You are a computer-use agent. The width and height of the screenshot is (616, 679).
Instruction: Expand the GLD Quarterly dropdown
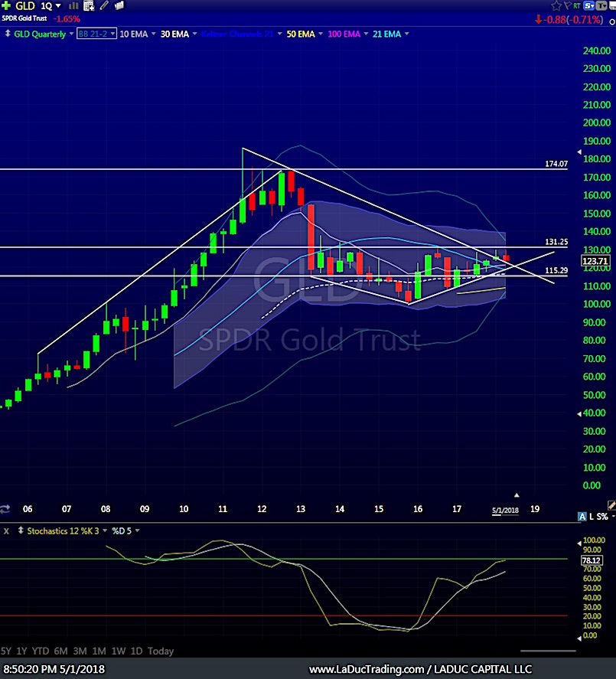click(x=71, y=34)
